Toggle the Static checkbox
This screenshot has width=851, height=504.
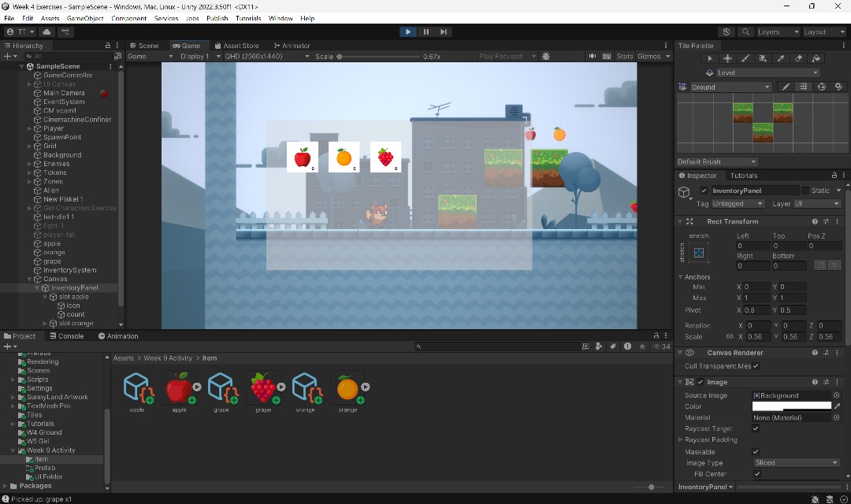point(805,191)
